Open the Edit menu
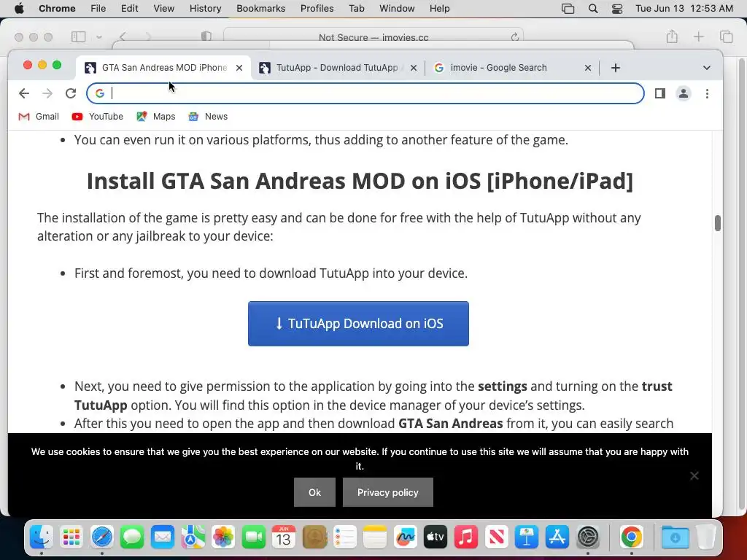The height and width of the screenshot is (560, 747). tap(130, 9)
